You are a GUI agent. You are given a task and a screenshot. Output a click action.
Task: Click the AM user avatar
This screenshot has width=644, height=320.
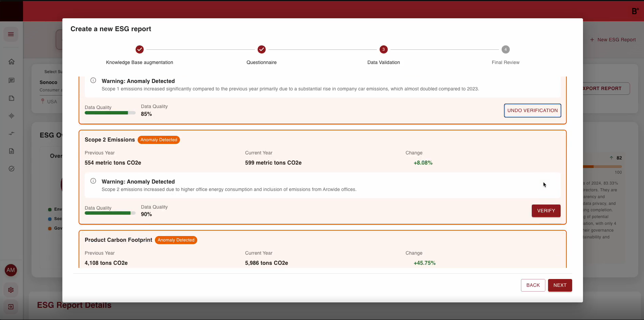(11, 270)
